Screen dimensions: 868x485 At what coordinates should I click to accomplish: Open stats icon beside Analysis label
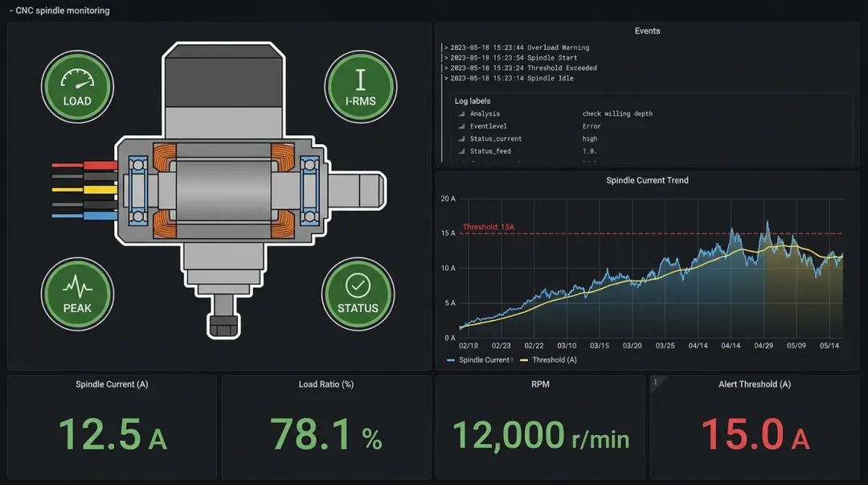pos(461,113)
